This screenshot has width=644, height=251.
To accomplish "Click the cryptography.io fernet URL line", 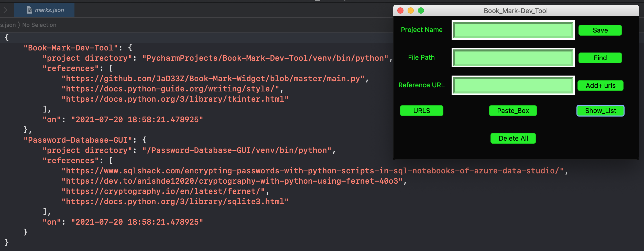I will (163, 191).
